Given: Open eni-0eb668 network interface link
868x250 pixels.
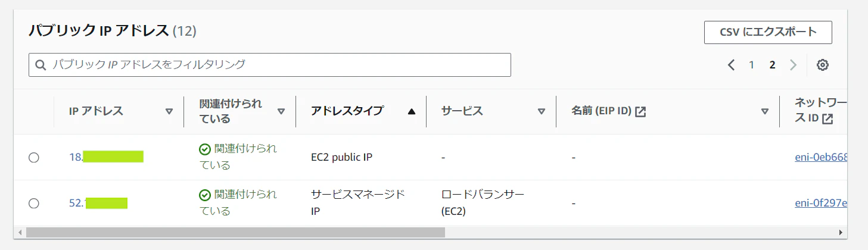Looking at the screenshot, I should coord(821,158).
